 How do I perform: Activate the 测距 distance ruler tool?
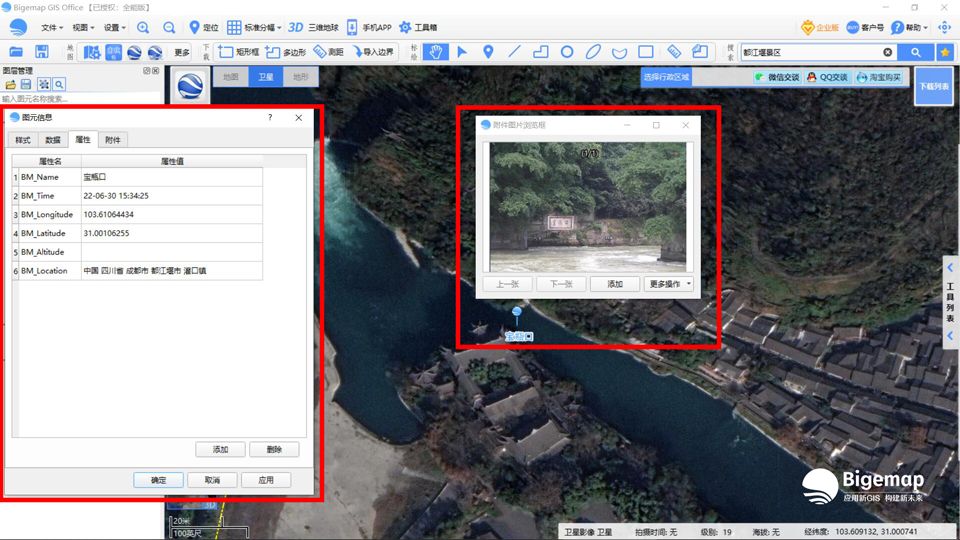328,52
